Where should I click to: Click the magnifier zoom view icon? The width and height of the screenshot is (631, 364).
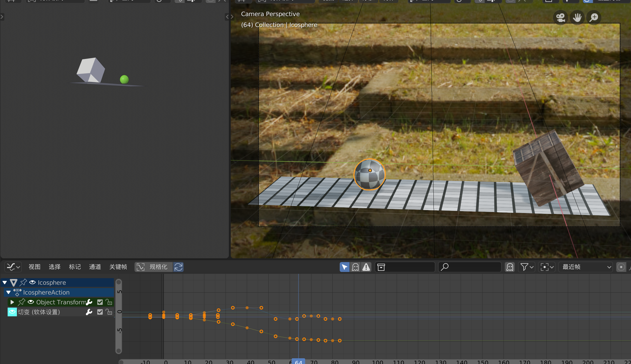[594, 18]
